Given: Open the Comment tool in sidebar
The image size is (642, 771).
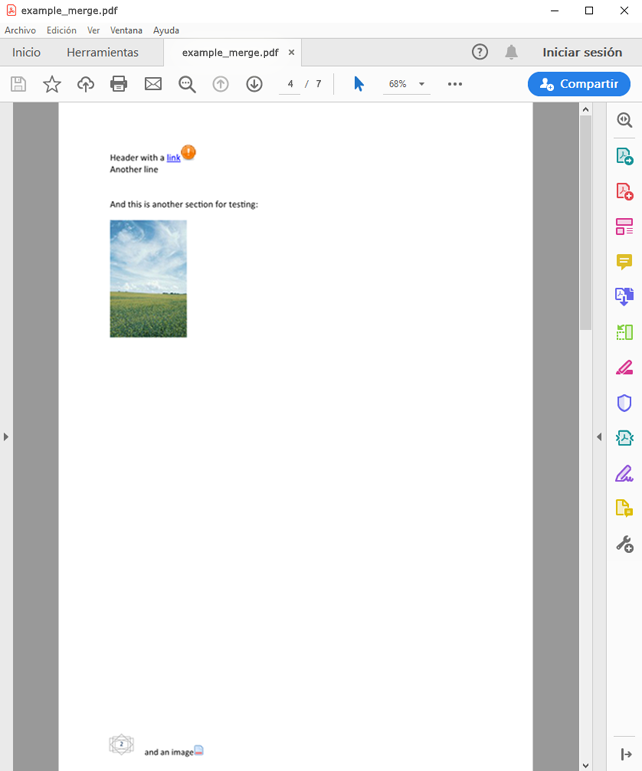Looking at the screenshot, I should (x=624, y=262).
